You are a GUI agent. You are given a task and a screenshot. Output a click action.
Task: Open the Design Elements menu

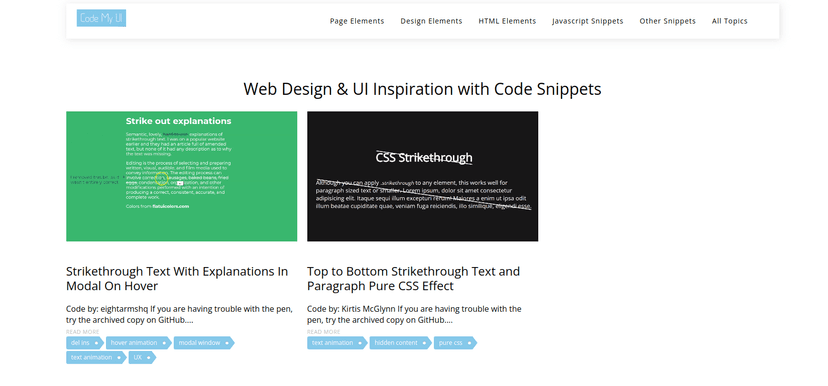[431, 21]
